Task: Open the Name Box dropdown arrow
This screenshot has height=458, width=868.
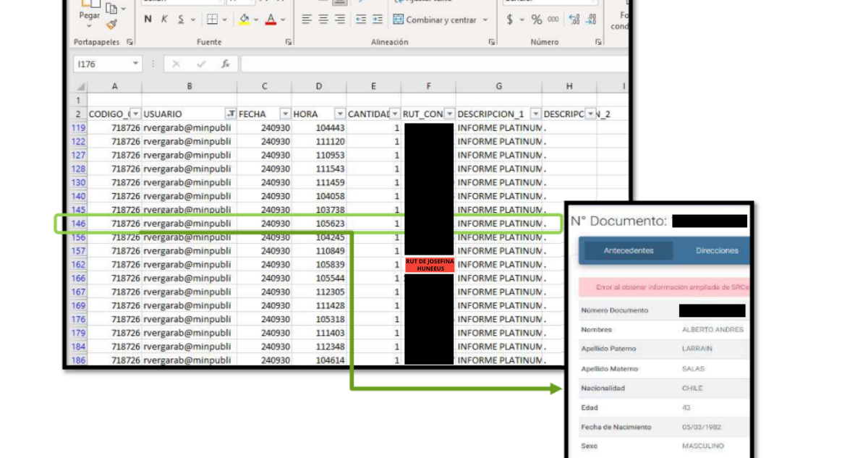Action: [135, 64]
